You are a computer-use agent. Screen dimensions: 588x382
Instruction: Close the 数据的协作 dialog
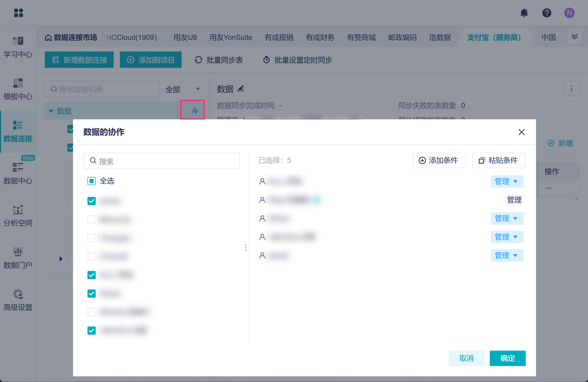tap(521, 132)
